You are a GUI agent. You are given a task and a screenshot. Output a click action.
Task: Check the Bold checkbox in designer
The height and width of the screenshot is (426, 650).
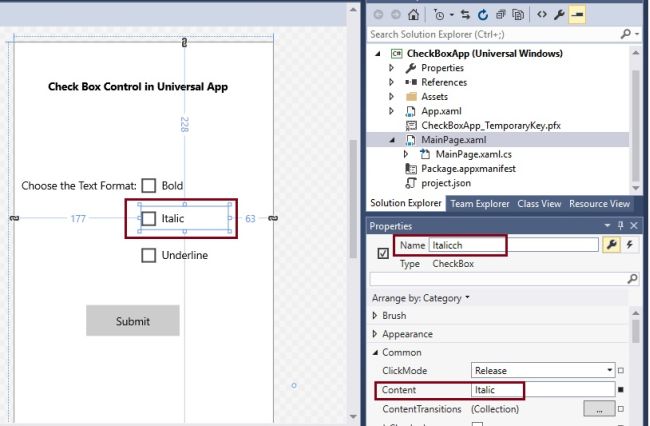(148, 186)
